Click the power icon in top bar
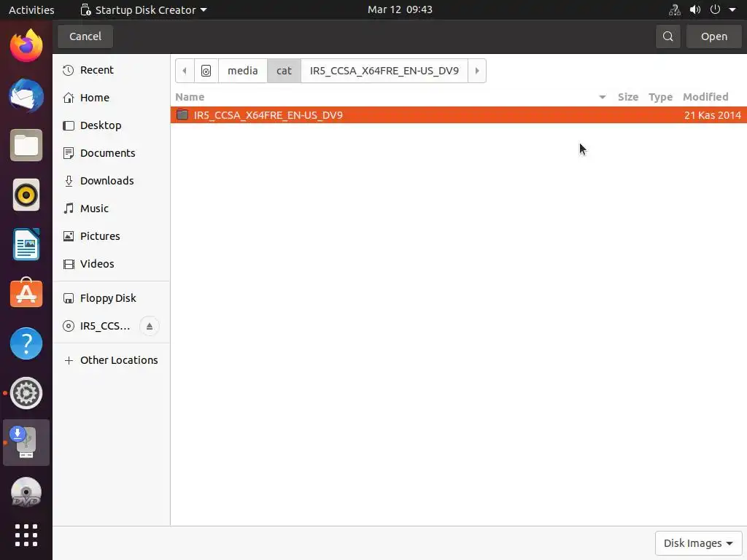This screenshot has width=747, height=560. click(x=715, y=9)
